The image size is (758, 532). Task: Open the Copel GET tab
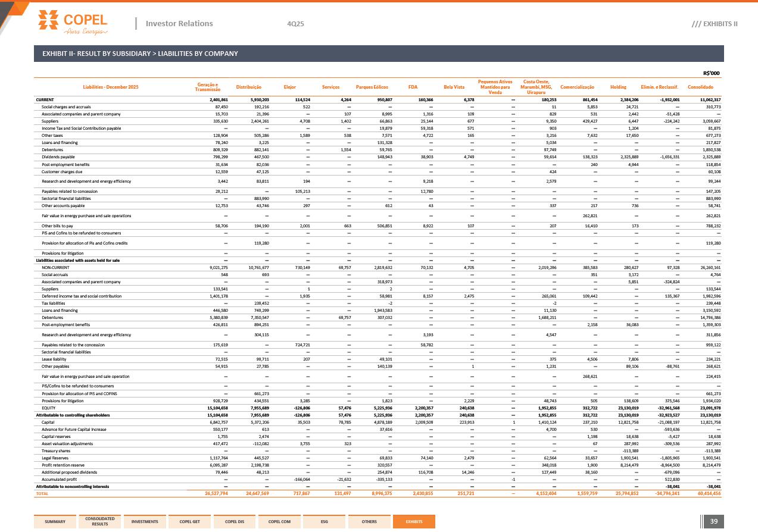(189, 522)
